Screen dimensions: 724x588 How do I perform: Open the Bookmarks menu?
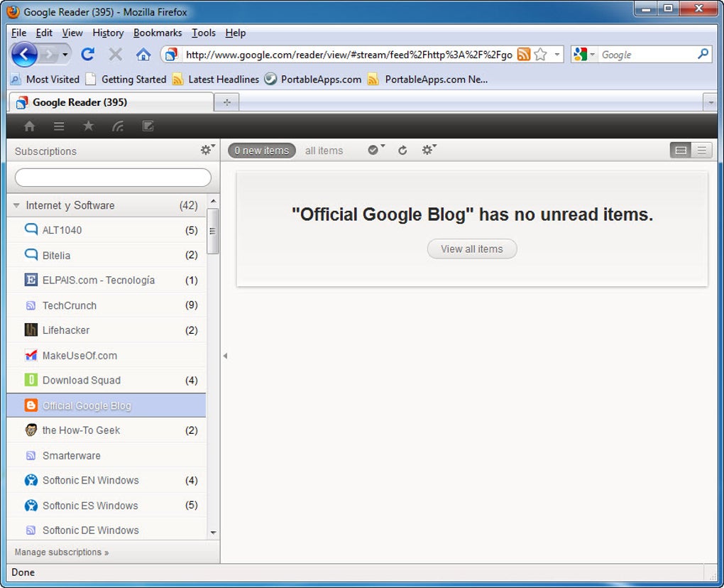(x=158, y=33)
